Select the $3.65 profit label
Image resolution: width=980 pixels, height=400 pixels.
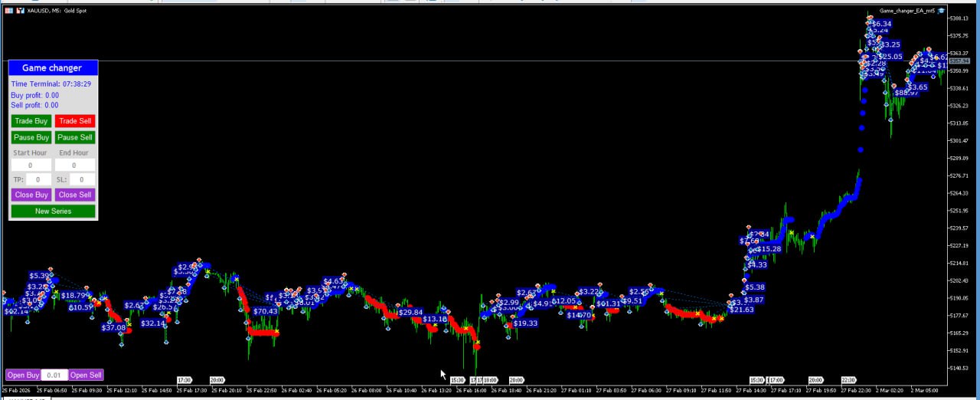(917, 87)
